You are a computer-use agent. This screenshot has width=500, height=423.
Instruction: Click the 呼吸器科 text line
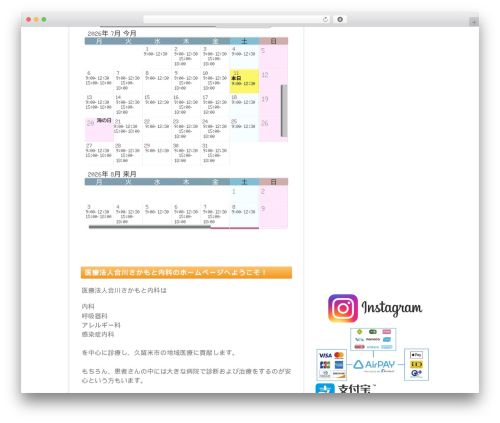coord(95,316)
